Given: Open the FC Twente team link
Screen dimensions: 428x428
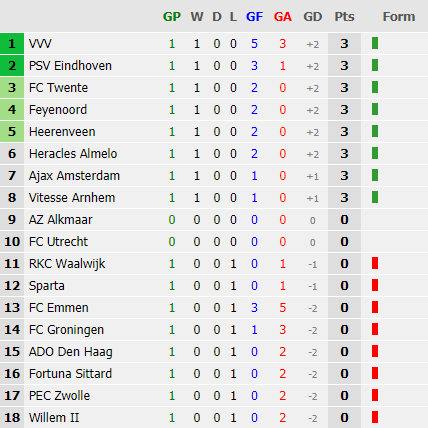Looking at the screenshot, I should tap(58, 88).
